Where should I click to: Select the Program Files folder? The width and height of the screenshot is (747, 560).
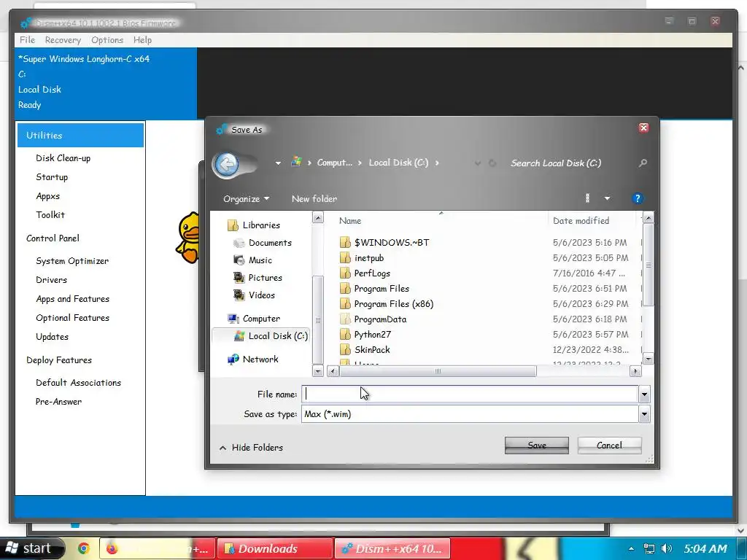(374, 289)
